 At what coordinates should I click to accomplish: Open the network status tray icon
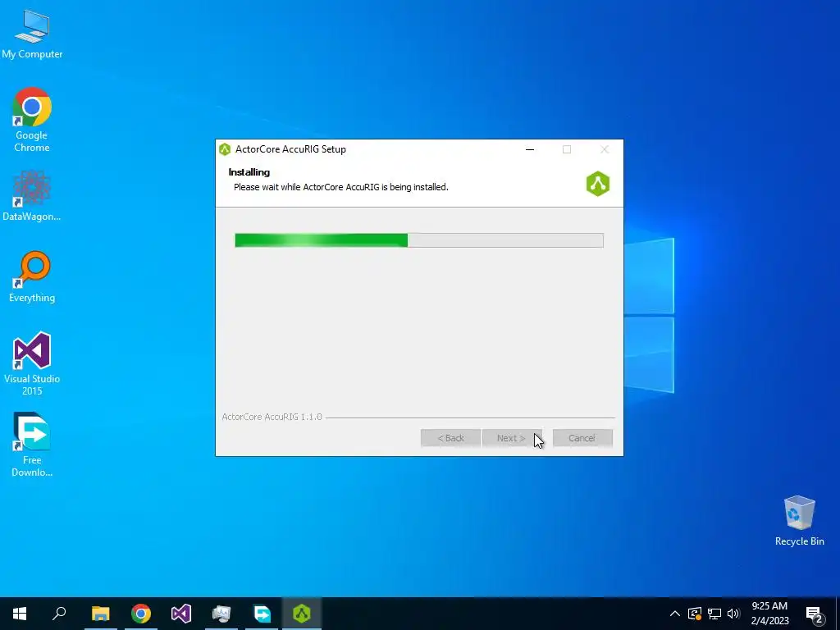coord(714,614)
